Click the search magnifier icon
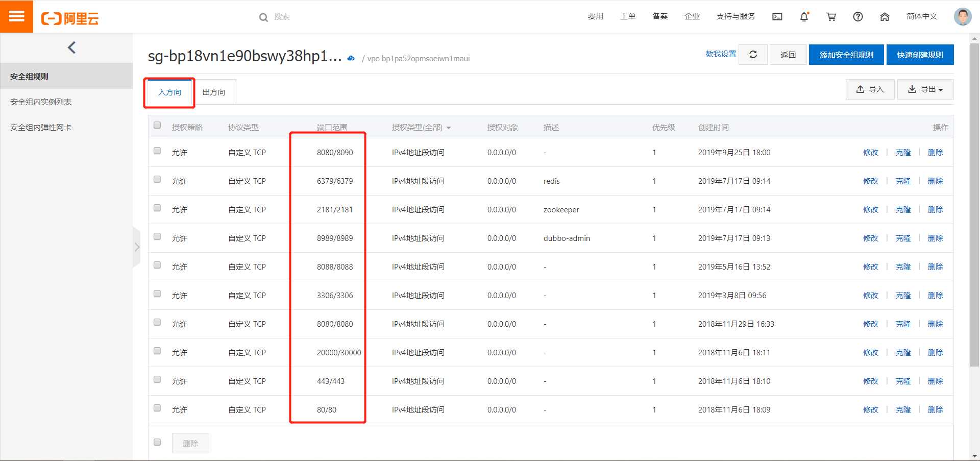The image size is (980, 461). 263,17
